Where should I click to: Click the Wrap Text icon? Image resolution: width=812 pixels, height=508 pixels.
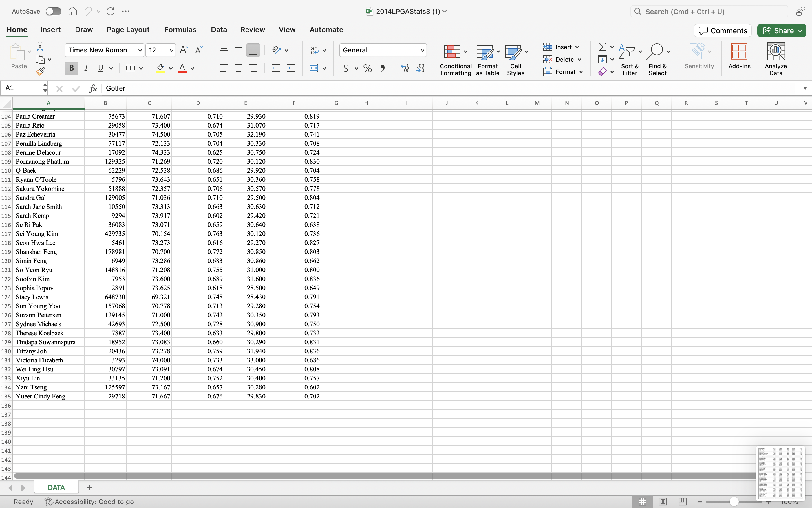[x=314, y=50]
